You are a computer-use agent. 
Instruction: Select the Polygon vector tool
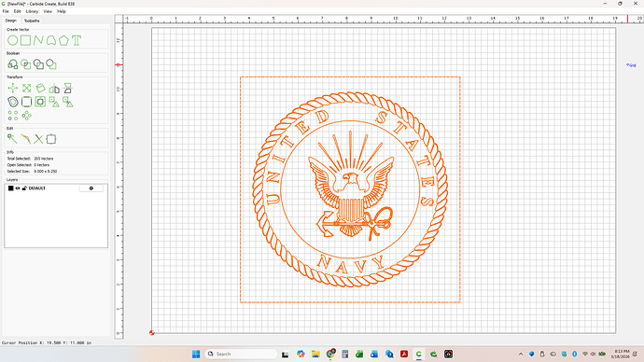tap(63, 40)
